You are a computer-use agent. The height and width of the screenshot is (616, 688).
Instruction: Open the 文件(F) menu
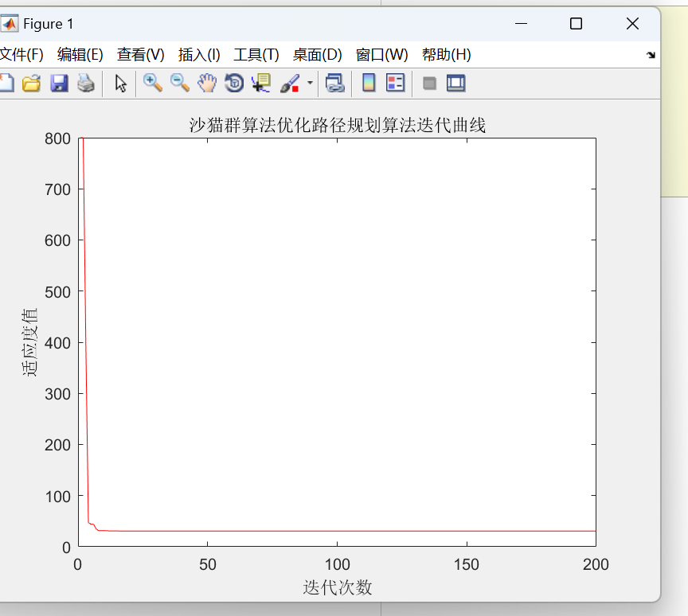coord(21,55)
